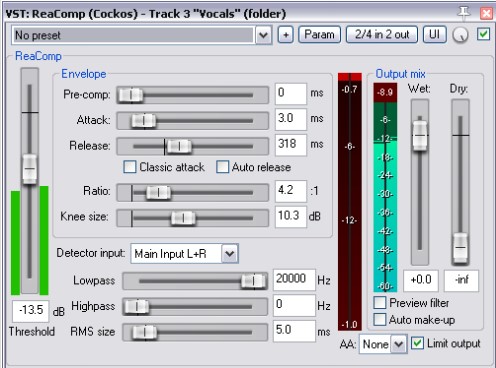The height and width of the screenshot is (368, 496).
Task: Toggle the plugin bypass checkbox
Action: (x=483, y=34)
